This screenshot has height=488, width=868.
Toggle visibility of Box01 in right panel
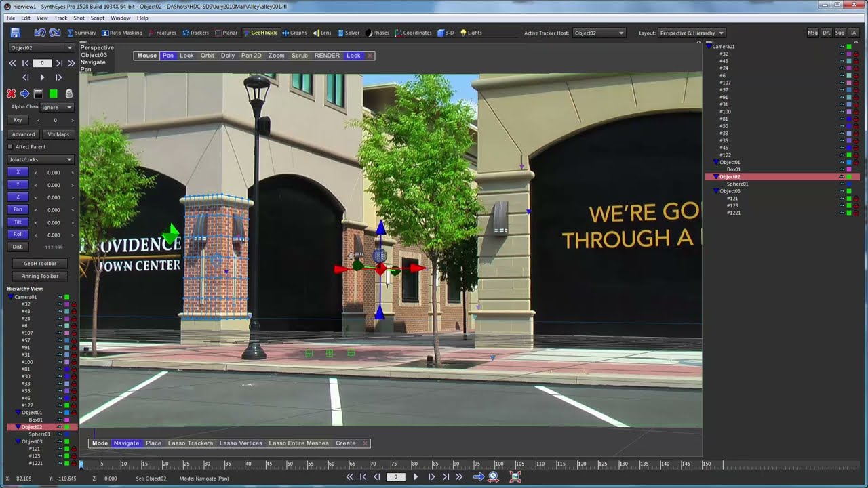(842, 169)
